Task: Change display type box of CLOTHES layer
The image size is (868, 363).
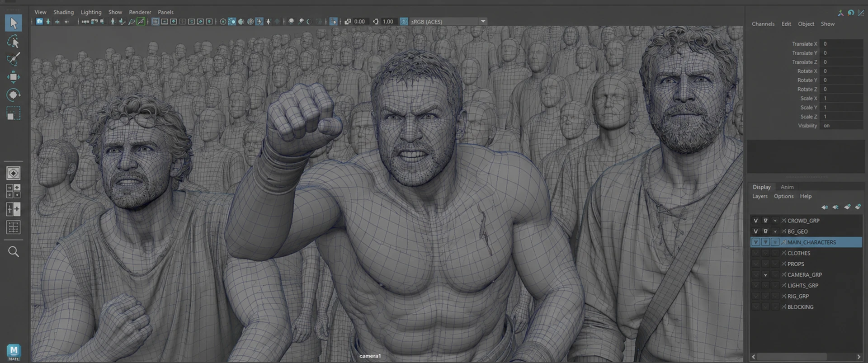Action: tap(775, 253)
